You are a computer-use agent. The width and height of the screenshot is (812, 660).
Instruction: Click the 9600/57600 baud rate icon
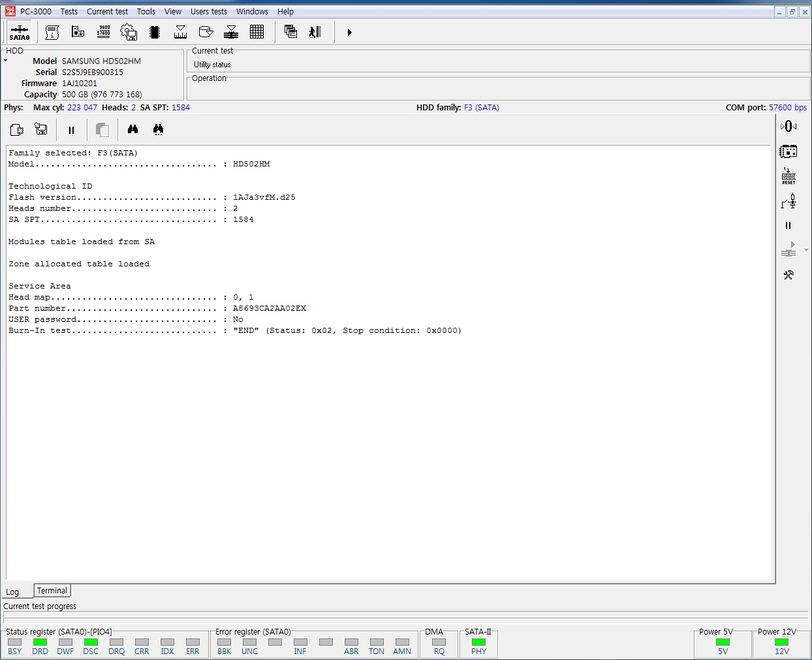pyautogui.click(x=103, y=32)
